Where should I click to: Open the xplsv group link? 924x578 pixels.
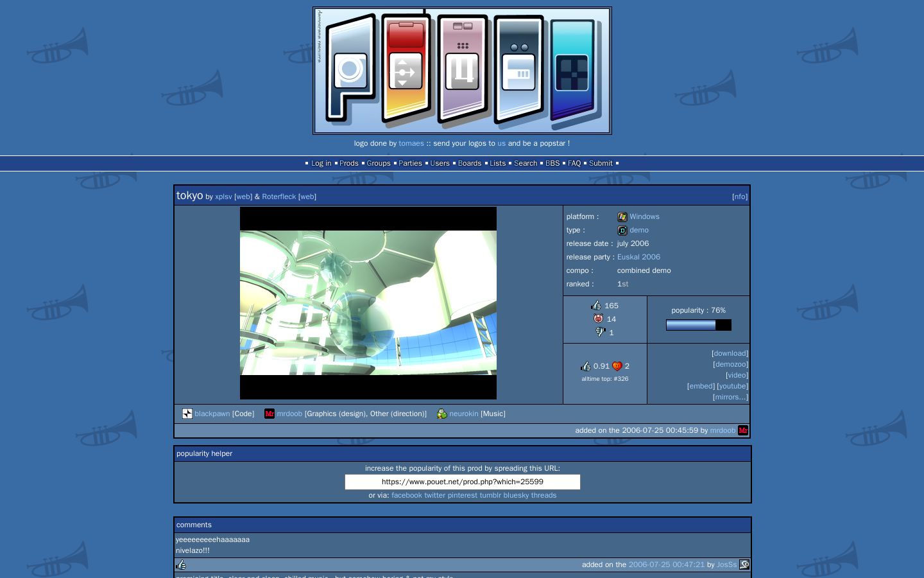click(223, 197)
